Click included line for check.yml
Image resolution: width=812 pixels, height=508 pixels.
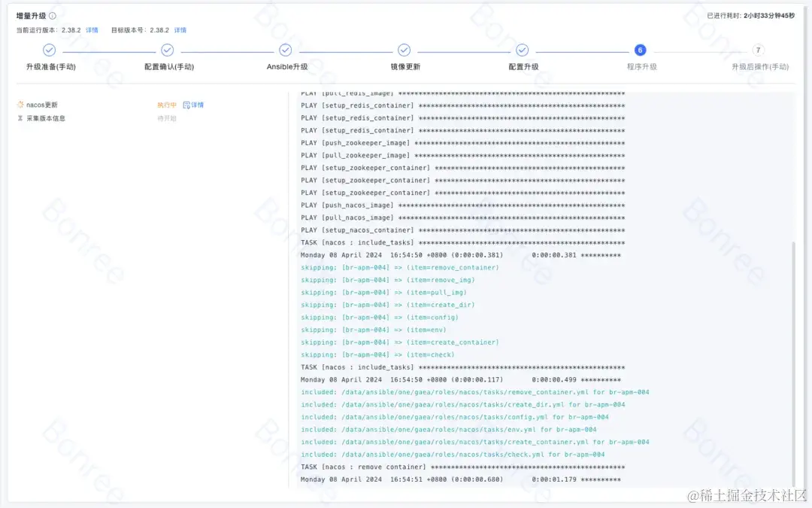coord(453,454)
